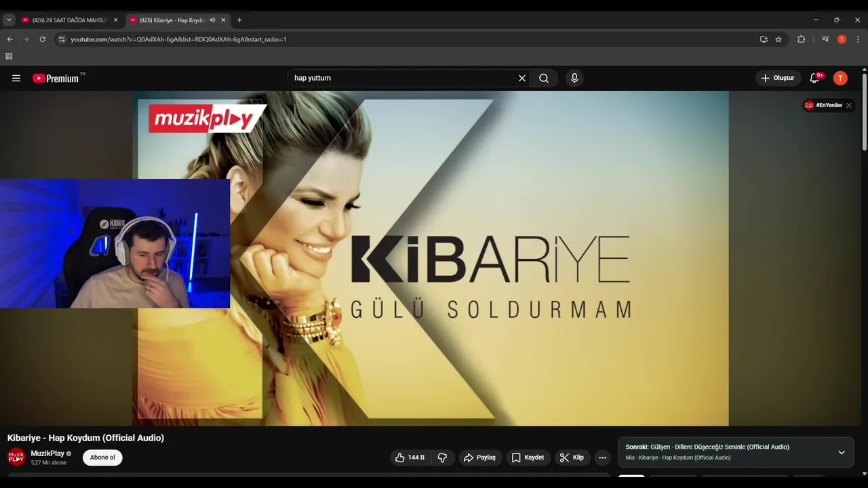
Task: Click the page's vertical scrollbar thumb
Action: coord(865,112)
